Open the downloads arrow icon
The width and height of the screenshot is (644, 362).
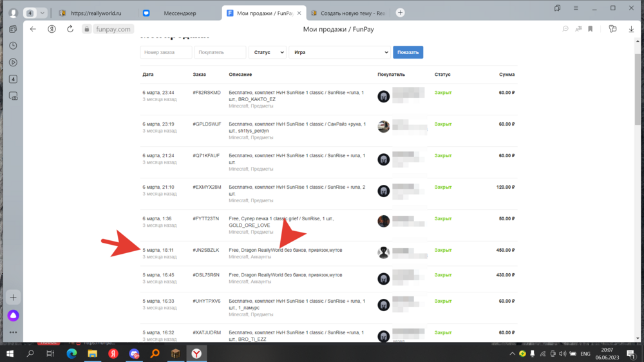pyautogui.click(x=631, y=29)
